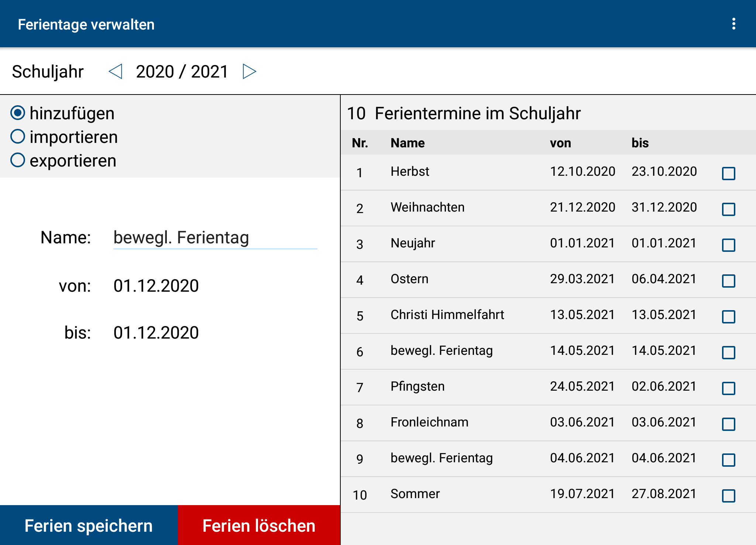756x545 pixels.
Task: Click the Name column header
Action: point(408,143)
